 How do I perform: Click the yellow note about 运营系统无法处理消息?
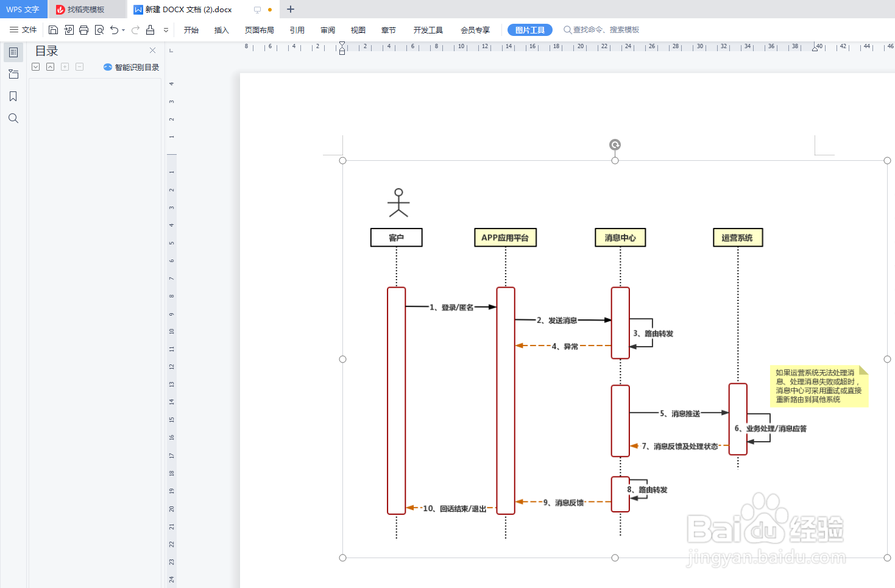pos(819,386)
